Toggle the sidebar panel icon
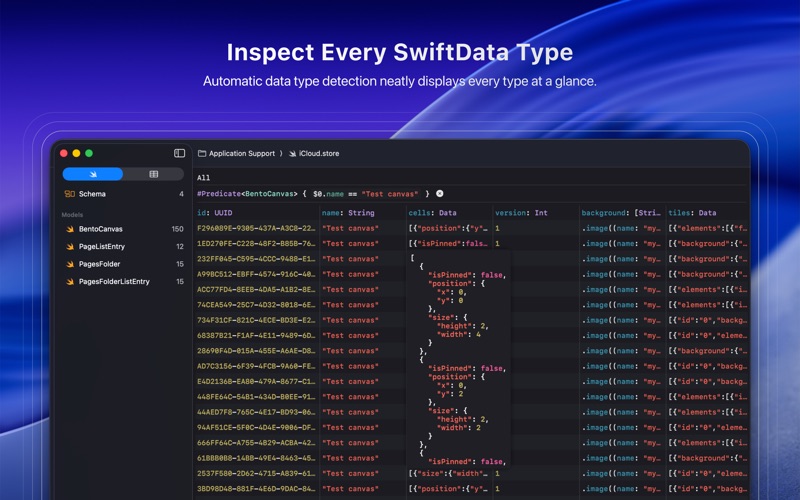The height and width of the screenshot is (500, 800). (179, 153)
